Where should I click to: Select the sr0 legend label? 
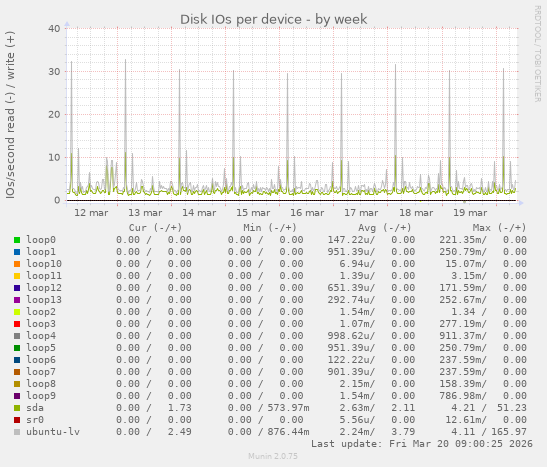(x=35, y=420)
